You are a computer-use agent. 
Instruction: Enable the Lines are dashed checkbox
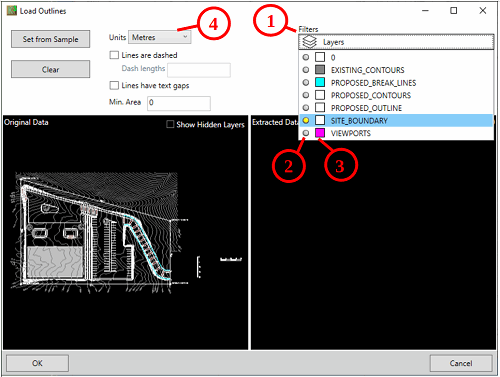pyautogui.click(x=114, y=55)
